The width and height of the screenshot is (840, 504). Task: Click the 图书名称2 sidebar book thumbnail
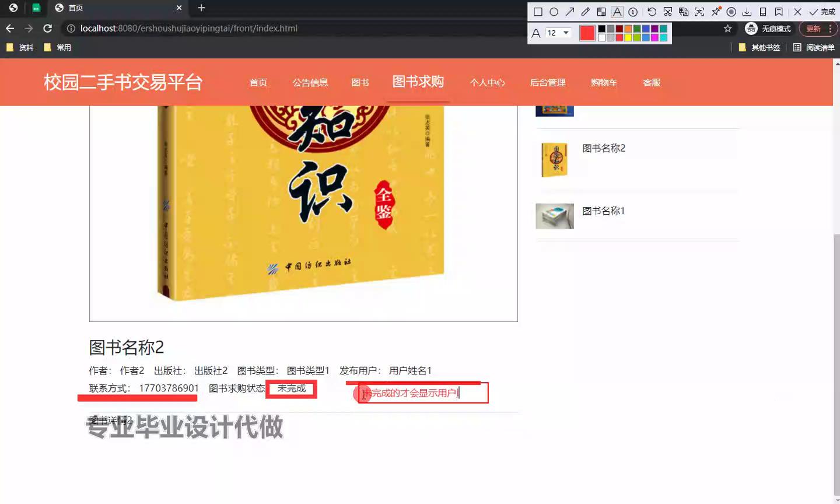coord(554,160)
